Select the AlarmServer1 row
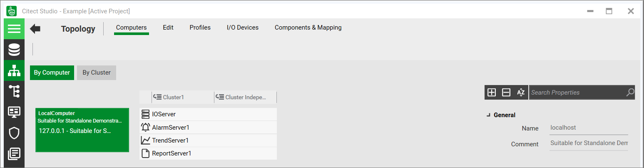 [x=208, y=128]
